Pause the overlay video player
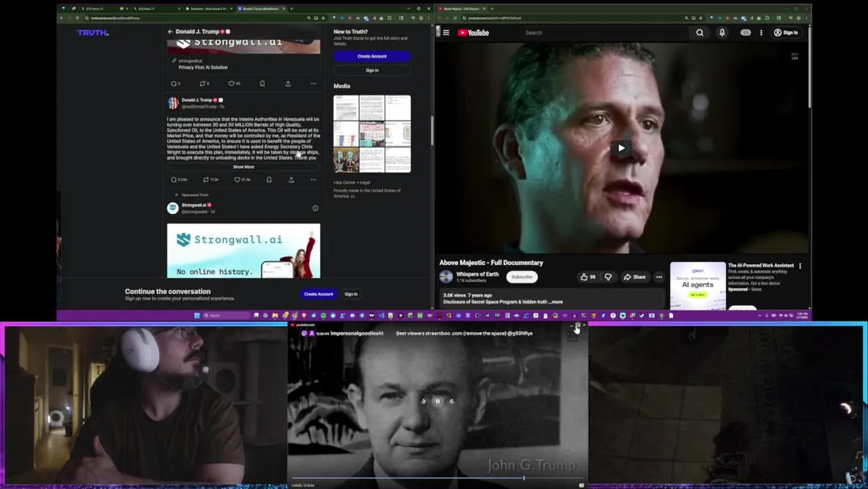 pos(437,401)
